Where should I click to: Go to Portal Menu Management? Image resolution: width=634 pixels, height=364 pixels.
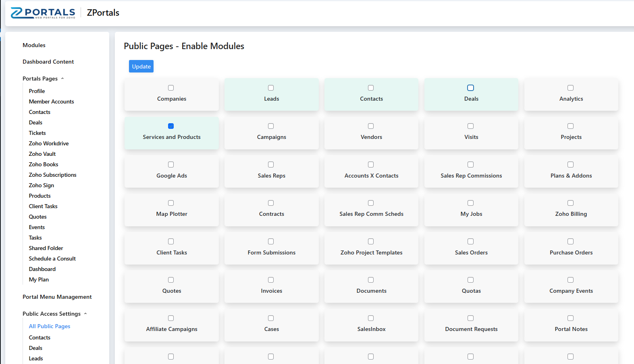point(57,297)
